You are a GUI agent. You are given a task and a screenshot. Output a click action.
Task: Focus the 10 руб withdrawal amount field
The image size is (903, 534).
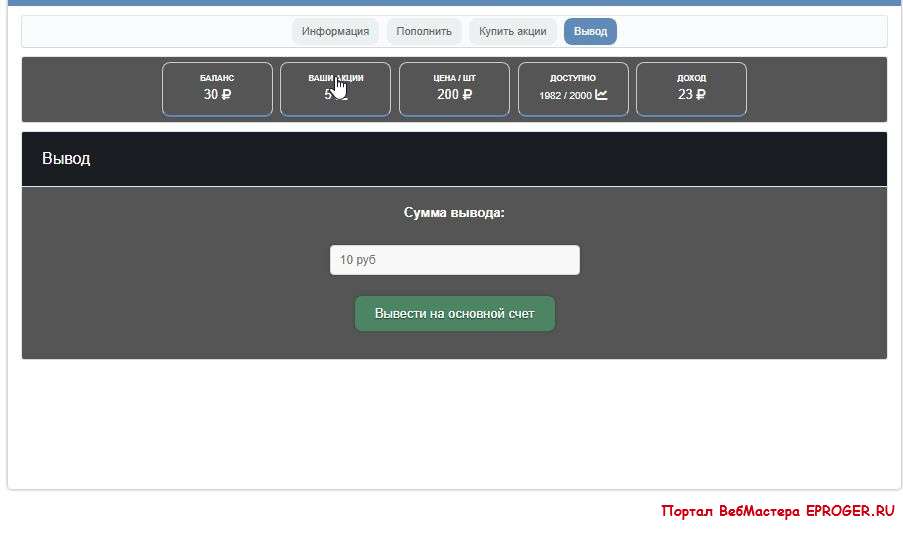[454, 260]
